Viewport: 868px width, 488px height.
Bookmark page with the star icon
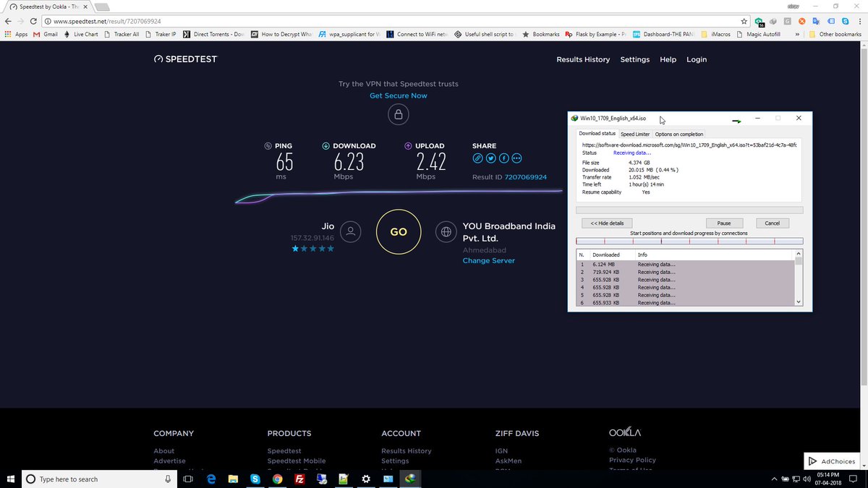744,21
